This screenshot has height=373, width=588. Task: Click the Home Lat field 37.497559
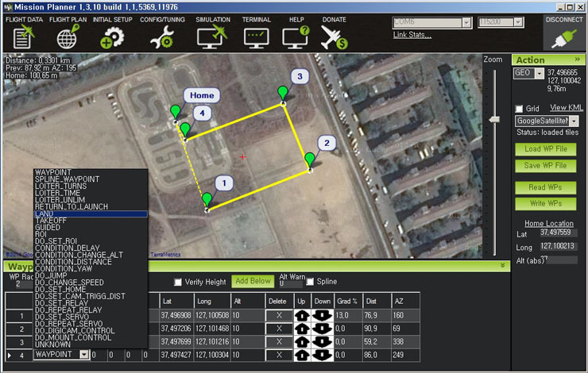[559, 233]
